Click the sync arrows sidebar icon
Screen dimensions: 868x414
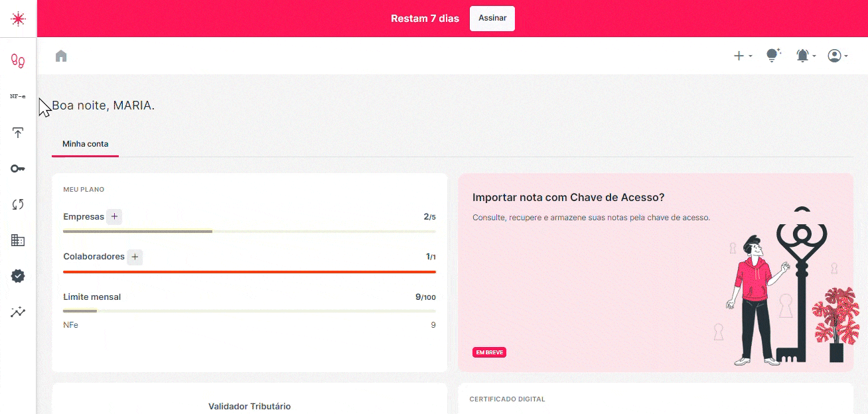coord(18,204)
